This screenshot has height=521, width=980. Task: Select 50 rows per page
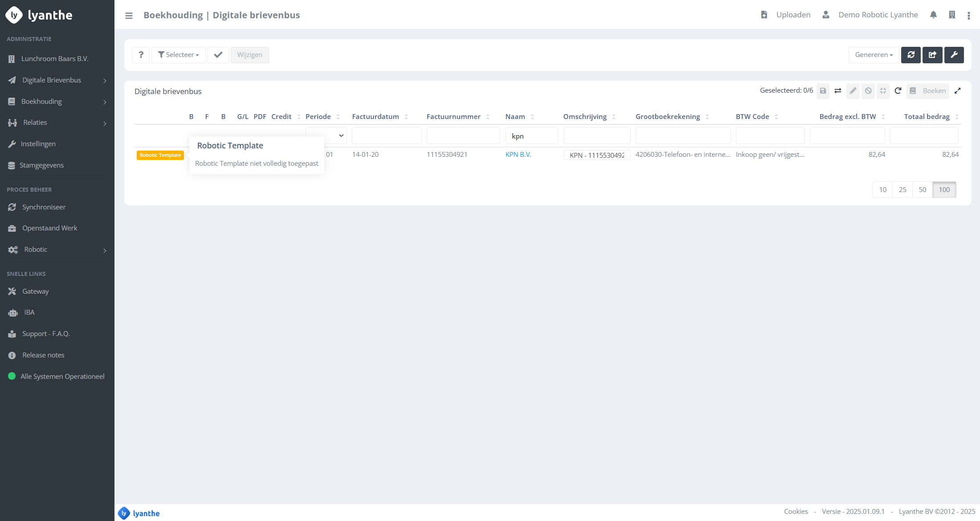pyautogui.click(x=922, y=190)
